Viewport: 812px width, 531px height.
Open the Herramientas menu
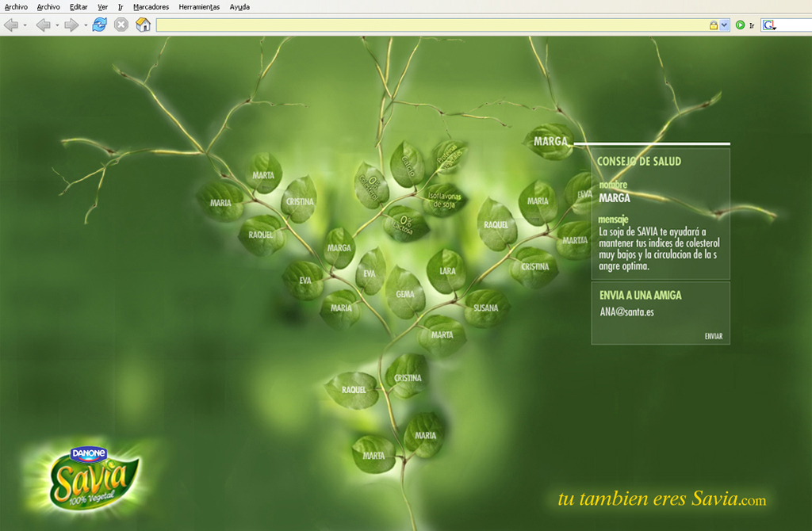pos(199,7)
